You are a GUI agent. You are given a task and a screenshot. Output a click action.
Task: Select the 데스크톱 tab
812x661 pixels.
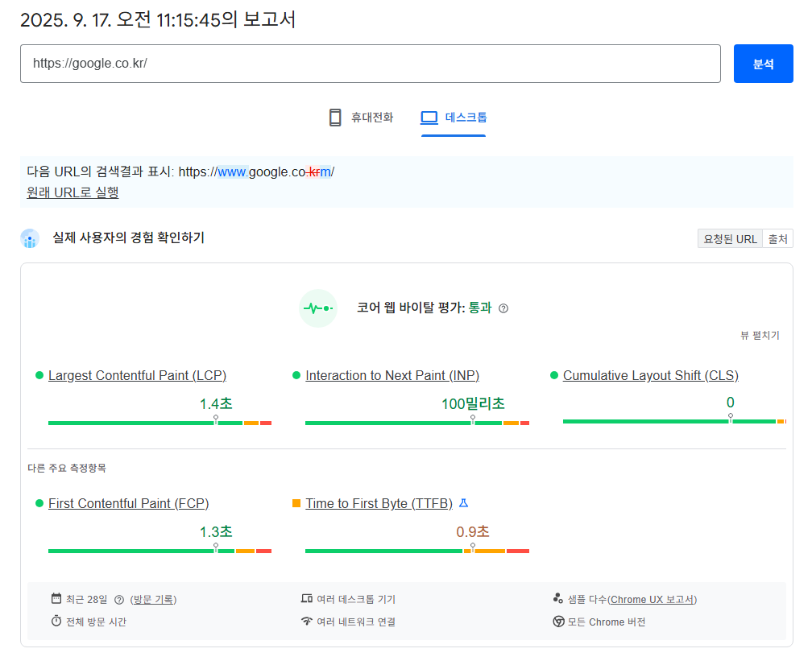tap(454, 118)
